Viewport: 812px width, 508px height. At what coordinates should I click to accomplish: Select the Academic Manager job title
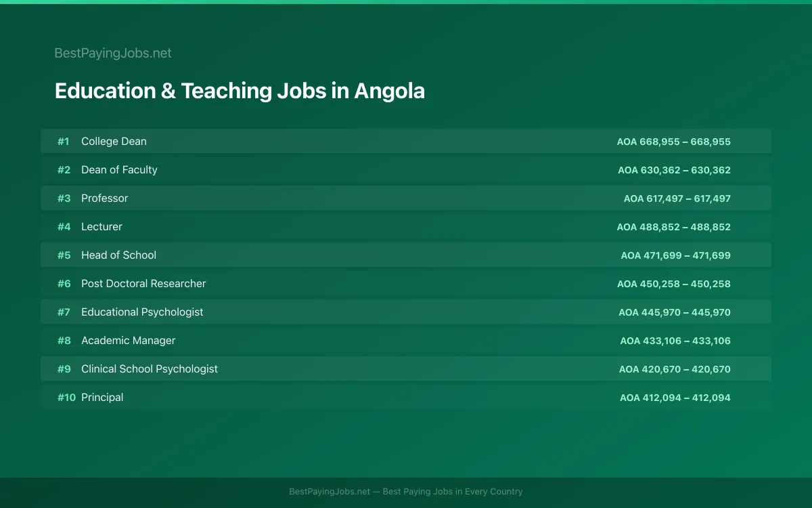[x=128, y=341]
